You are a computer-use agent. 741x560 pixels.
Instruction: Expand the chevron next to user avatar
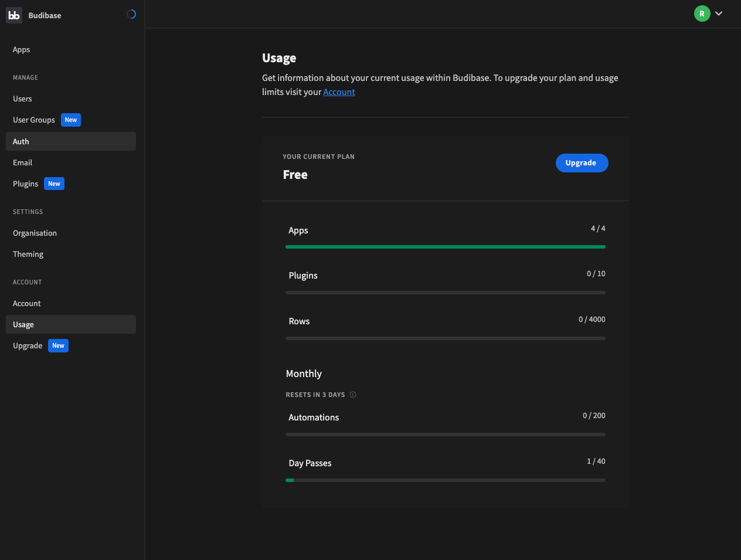tap(719, 13)
